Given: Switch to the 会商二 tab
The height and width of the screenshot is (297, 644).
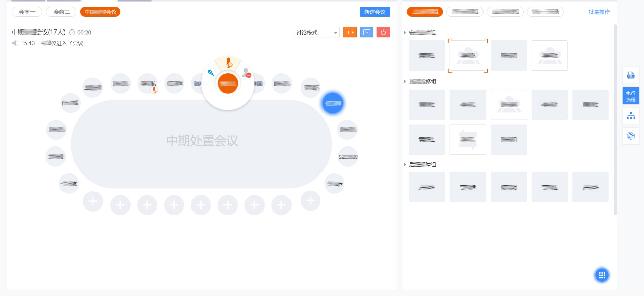Looking at the screenshot, I should pyautogui.click(x=61, y=12).
